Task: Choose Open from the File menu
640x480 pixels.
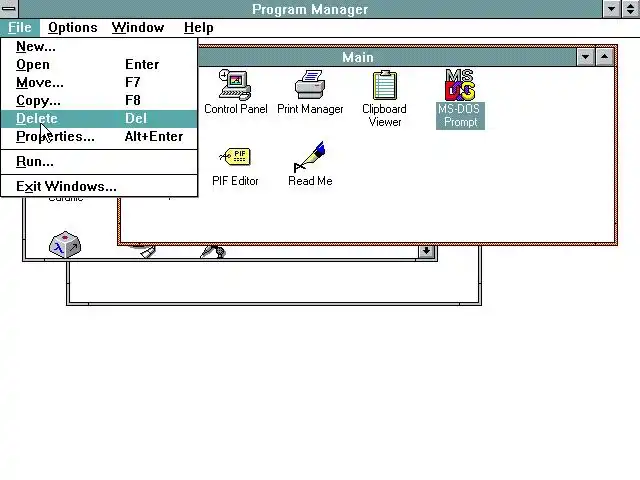Action: pyautogui.click(x=99, y=64)
